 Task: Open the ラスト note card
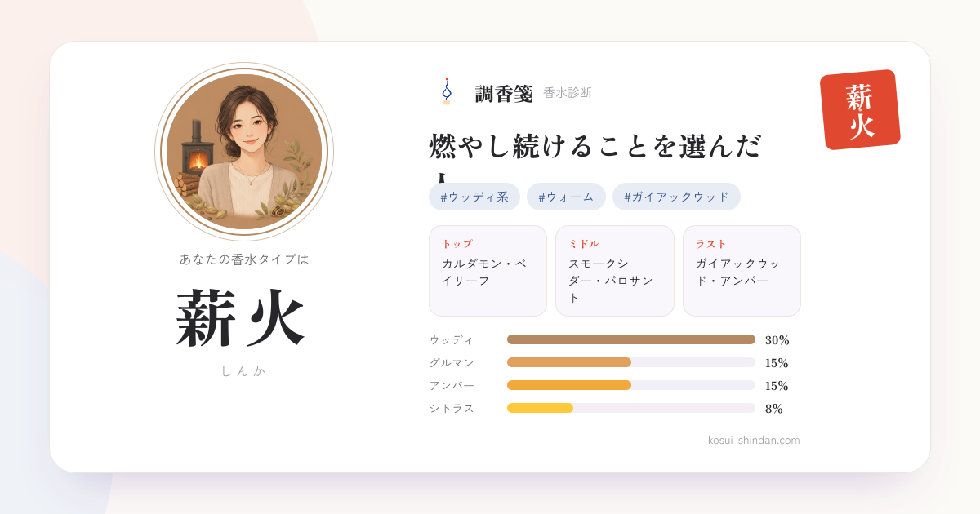point(742,271)
